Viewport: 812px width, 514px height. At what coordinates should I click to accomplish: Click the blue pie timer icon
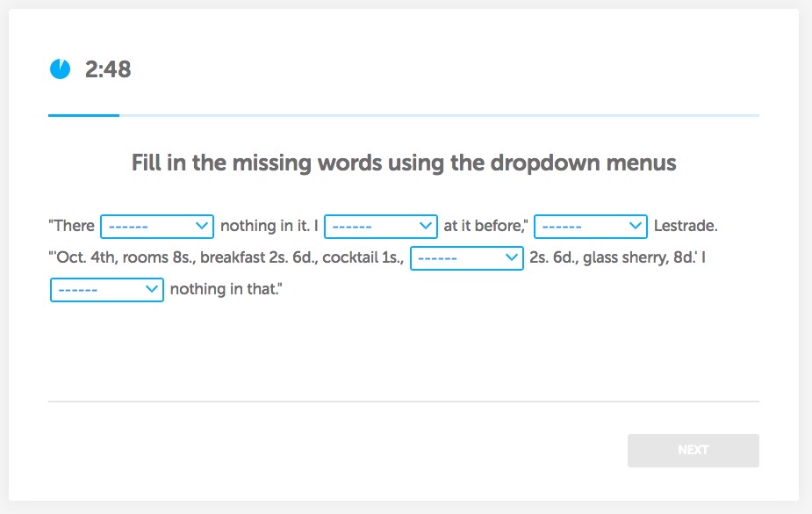60,69
